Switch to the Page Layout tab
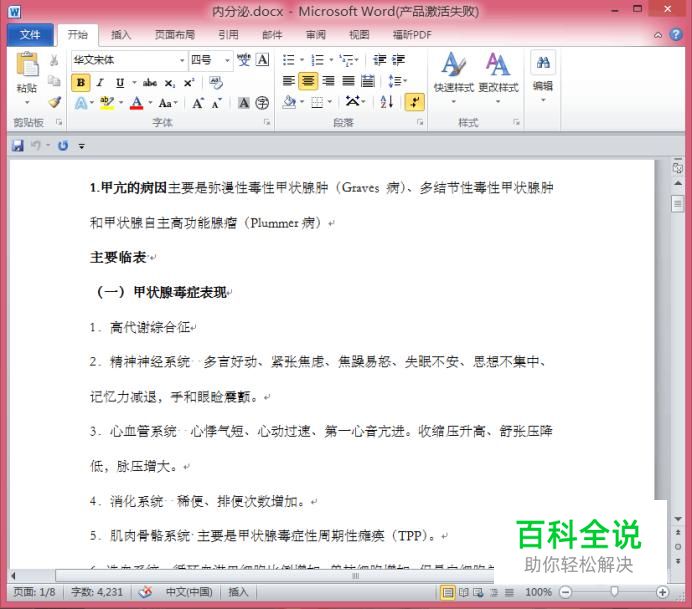Image resolution: width=692 pixels, height=609 pixels. 175,35
